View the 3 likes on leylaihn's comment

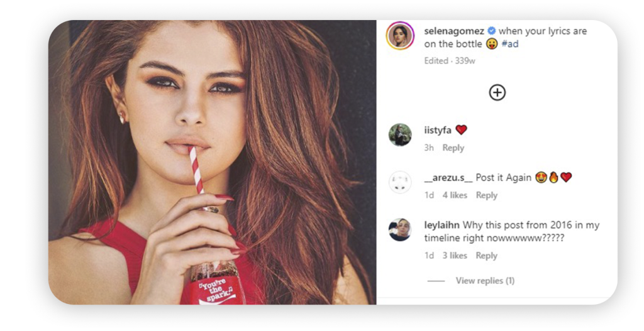coord(455,256)
